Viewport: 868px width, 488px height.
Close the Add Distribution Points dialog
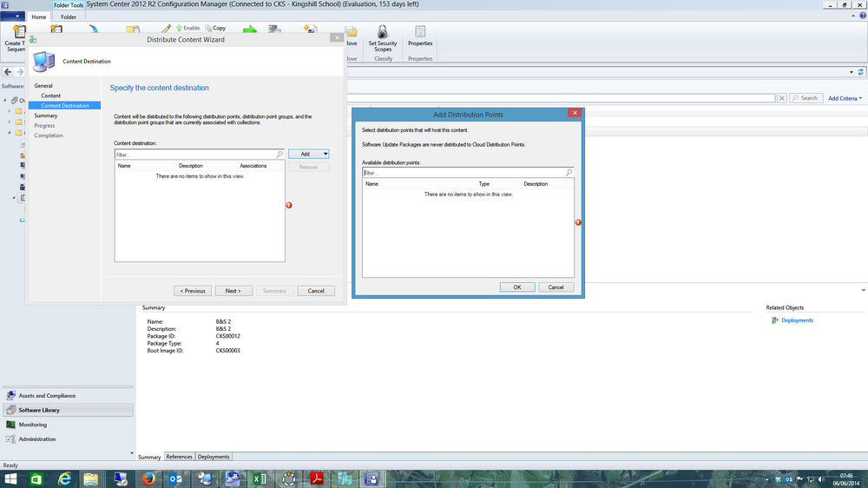pyautogui.click(x=575, y=113)
